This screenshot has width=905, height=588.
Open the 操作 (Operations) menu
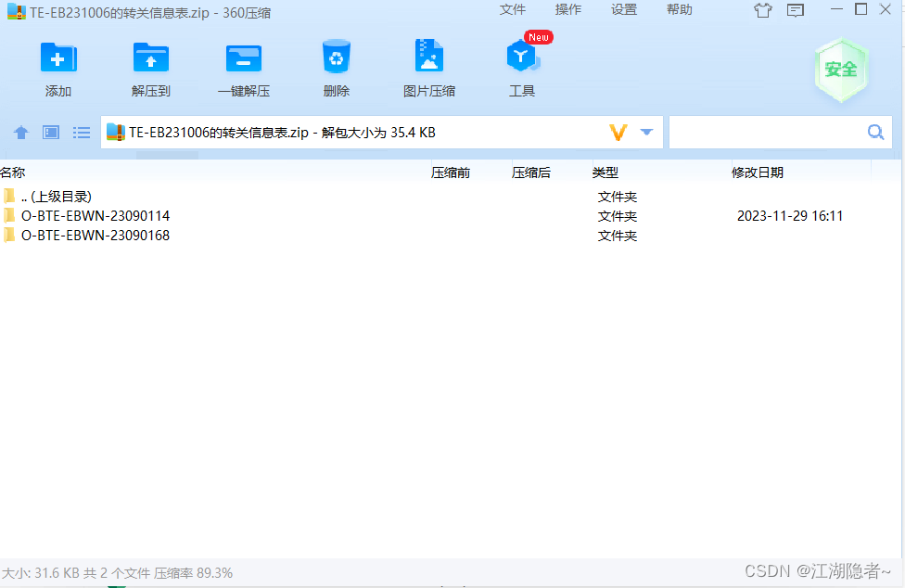(x=567, y=10)
